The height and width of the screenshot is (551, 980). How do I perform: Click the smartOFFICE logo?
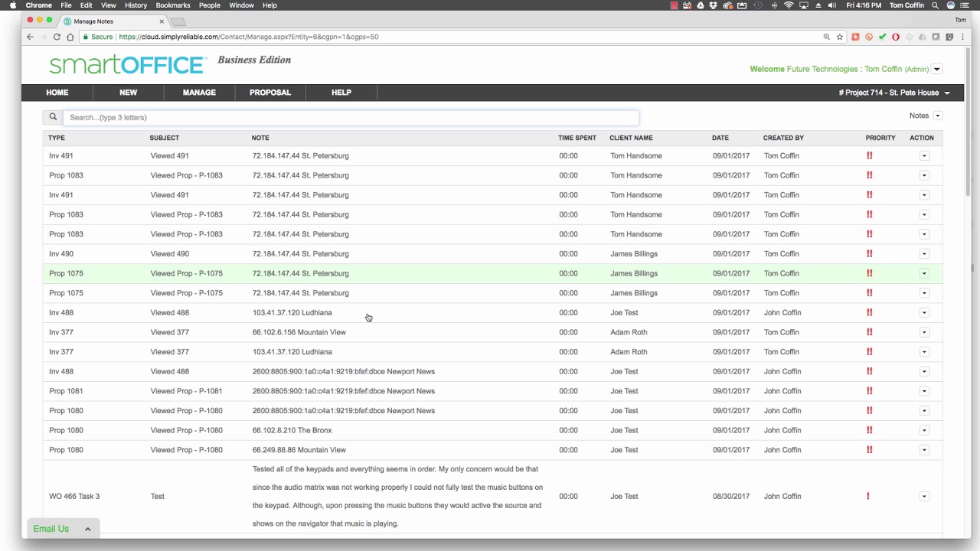[x=128, y=65]
